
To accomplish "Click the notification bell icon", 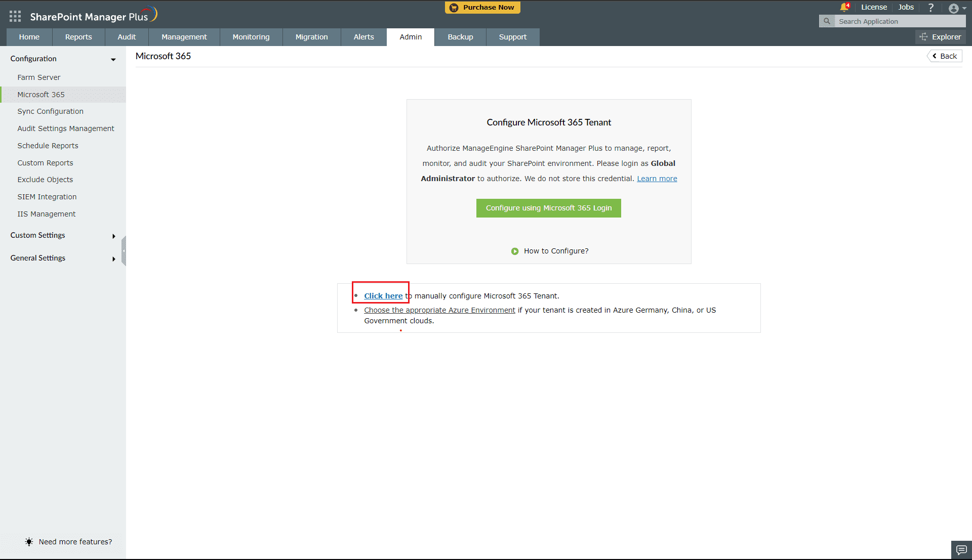I will [844, 7].
